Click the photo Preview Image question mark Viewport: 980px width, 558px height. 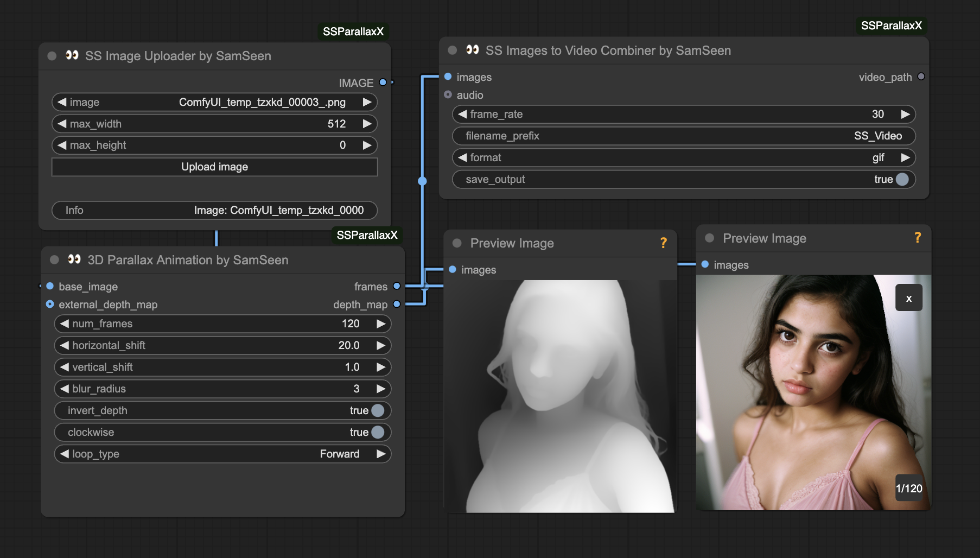tap(917, 238)
